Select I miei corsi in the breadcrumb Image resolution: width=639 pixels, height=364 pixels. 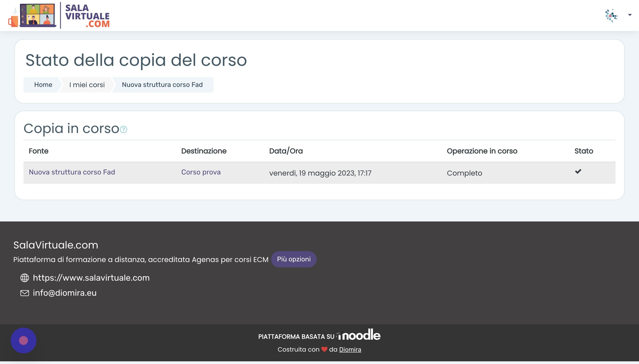[x=87, y=84]
